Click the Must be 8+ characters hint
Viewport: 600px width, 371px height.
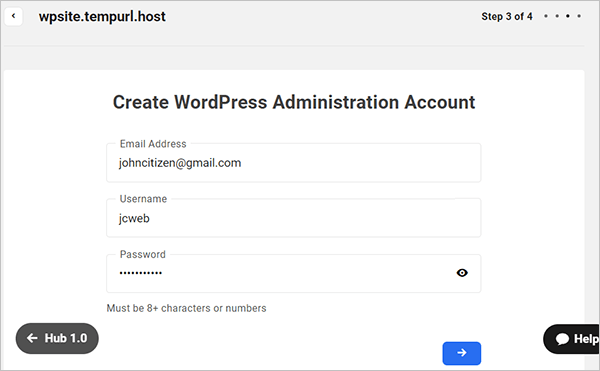[186, 308]
